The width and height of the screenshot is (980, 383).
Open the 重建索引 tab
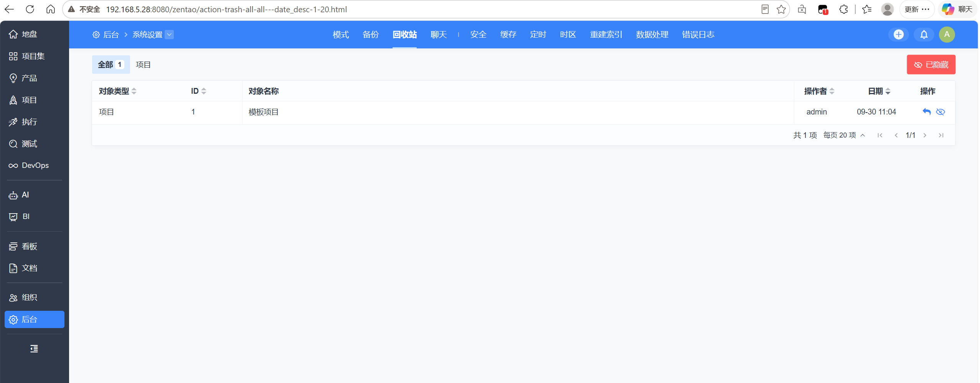(606, 35)
